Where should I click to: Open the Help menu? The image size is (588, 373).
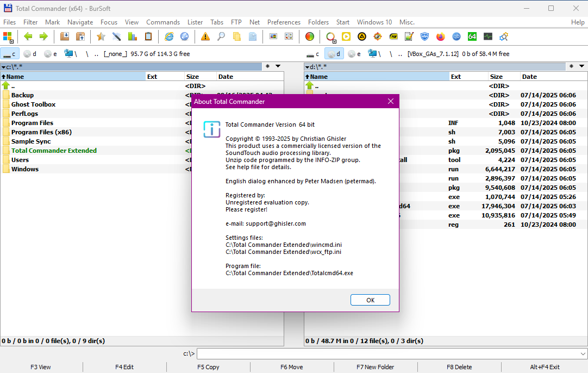pos(578,22)
